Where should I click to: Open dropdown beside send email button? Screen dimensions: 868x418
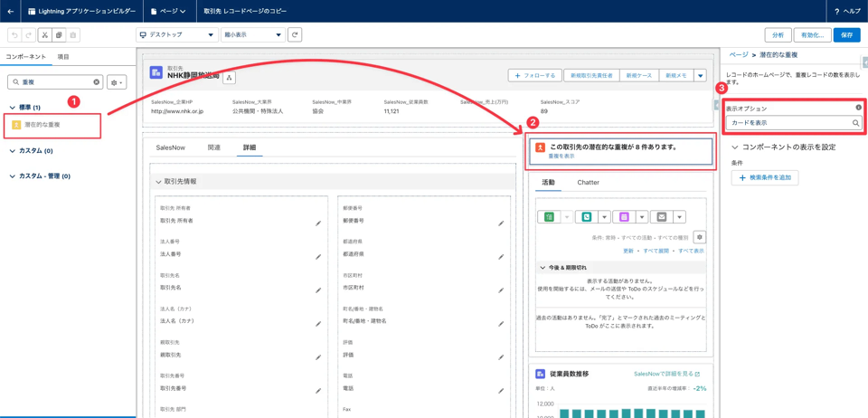coord(680,217)
